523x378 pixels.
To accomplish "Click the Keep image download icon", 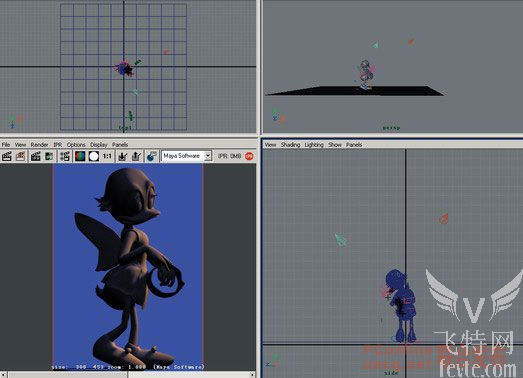I will [x=122, y=156].
